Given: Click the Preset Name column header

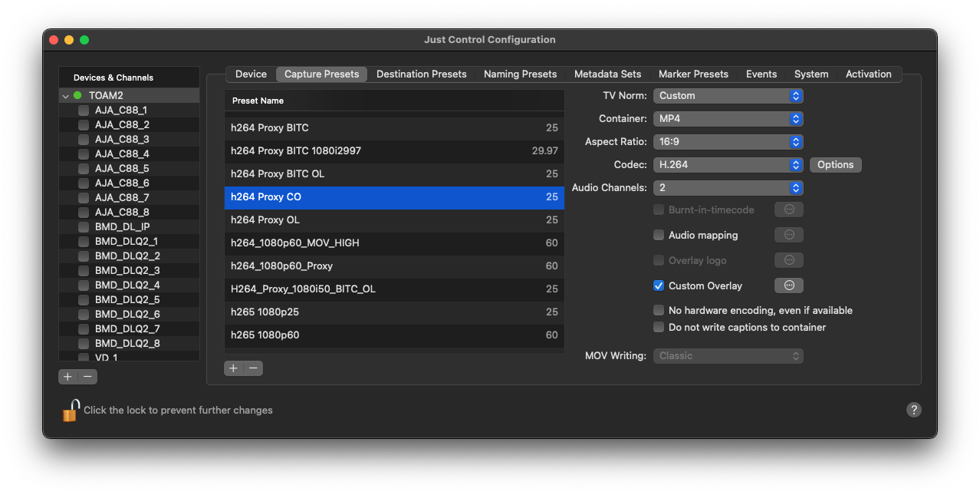Looking at the screenshot, I should [394, 101].
